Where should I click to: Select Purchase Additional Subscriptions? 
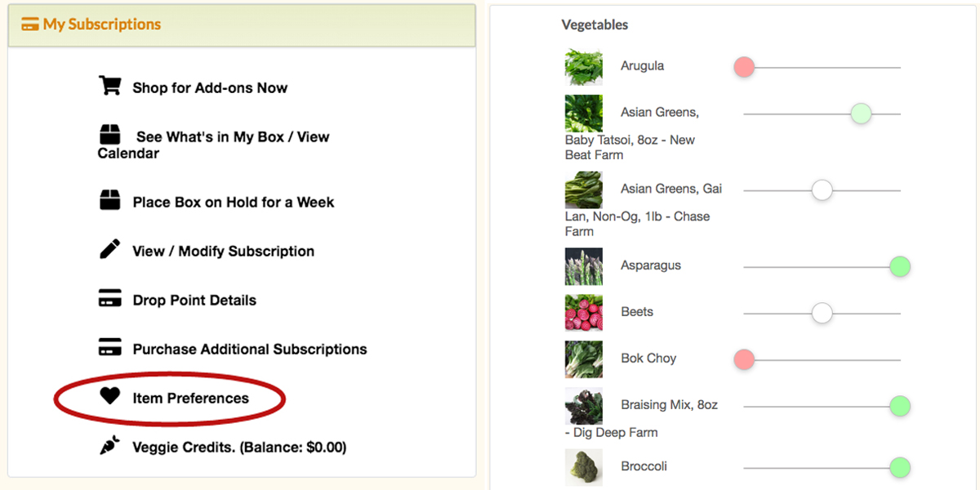(250, 350)
